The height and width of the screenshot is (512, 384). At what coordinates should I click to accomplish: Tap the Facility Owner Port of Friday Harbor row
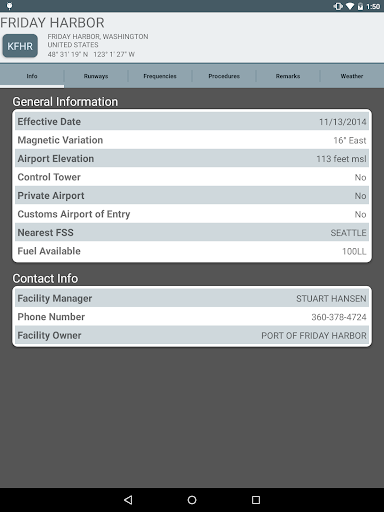192,335
